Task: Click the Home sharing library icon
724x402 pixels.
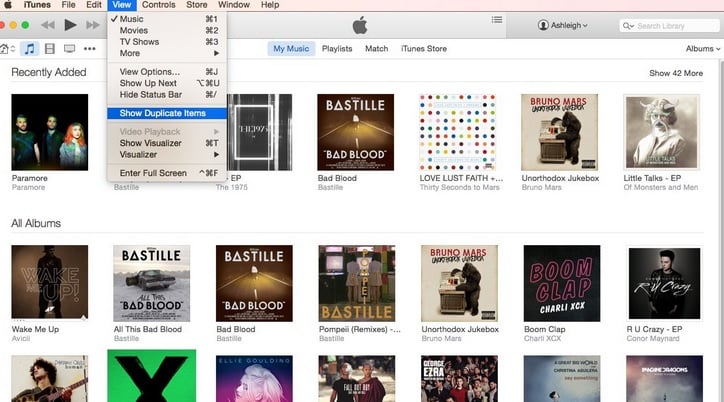Action: [6, 48]
